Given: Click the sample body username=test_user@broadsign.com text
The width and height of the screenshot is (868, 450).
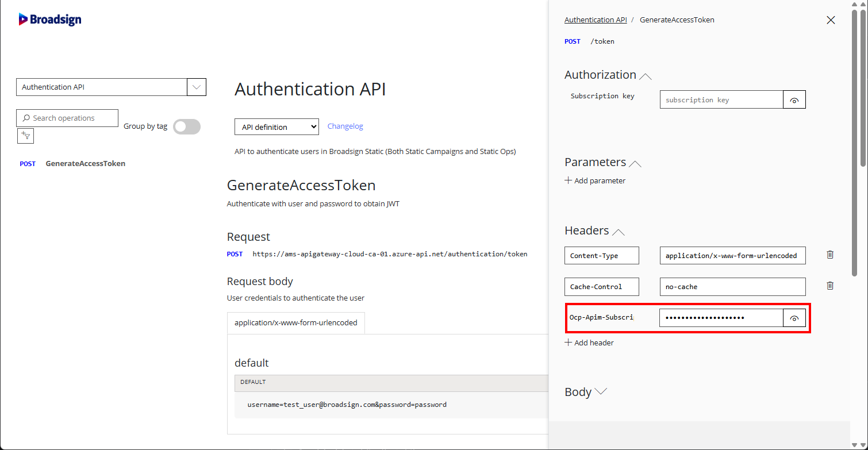Looking at the screenshot, I should point(347,405).
